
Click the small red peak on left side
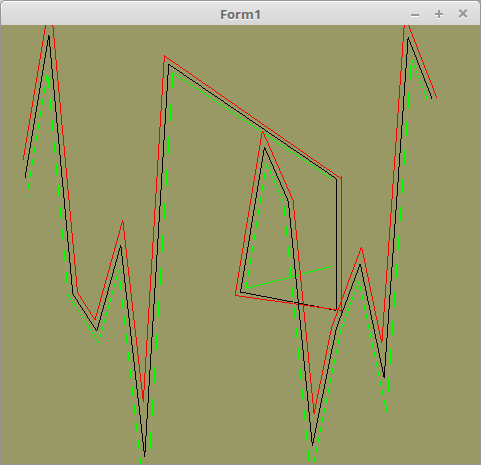point(123,221)
